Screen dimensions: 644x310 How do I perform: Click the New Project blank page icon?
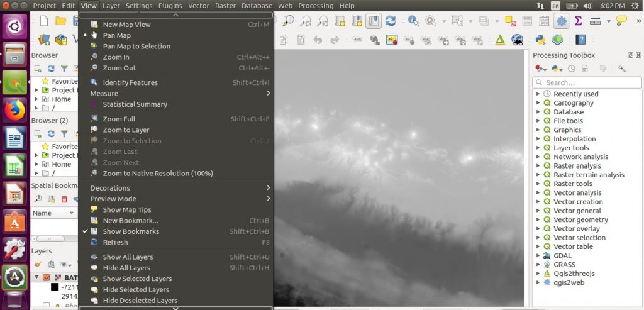click(43, 21)
